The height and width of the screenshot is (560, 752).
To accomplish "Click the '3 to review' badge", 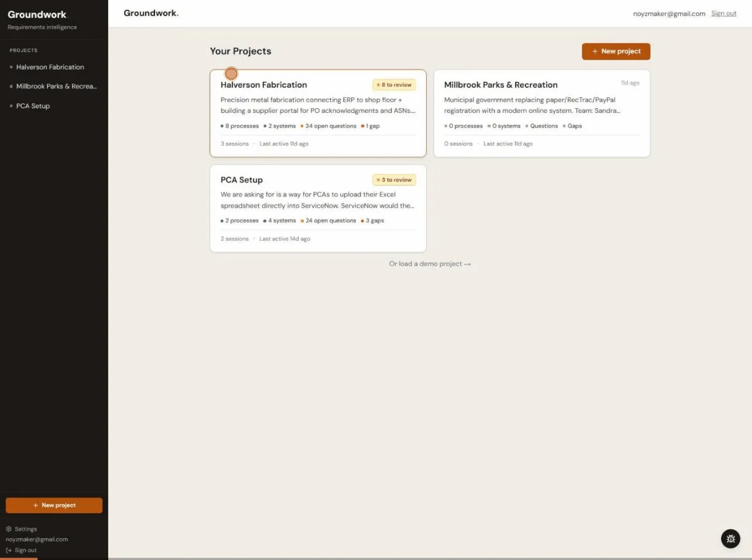I will tap(394, 180).
